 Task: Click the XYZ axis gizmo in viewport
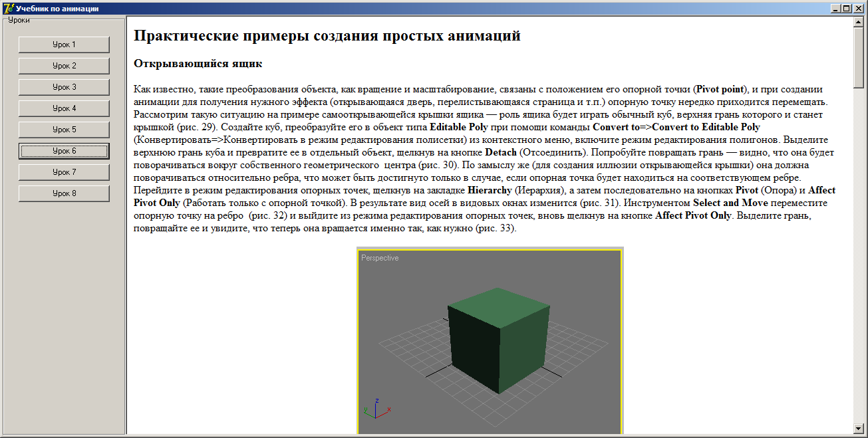pos(376,409)
